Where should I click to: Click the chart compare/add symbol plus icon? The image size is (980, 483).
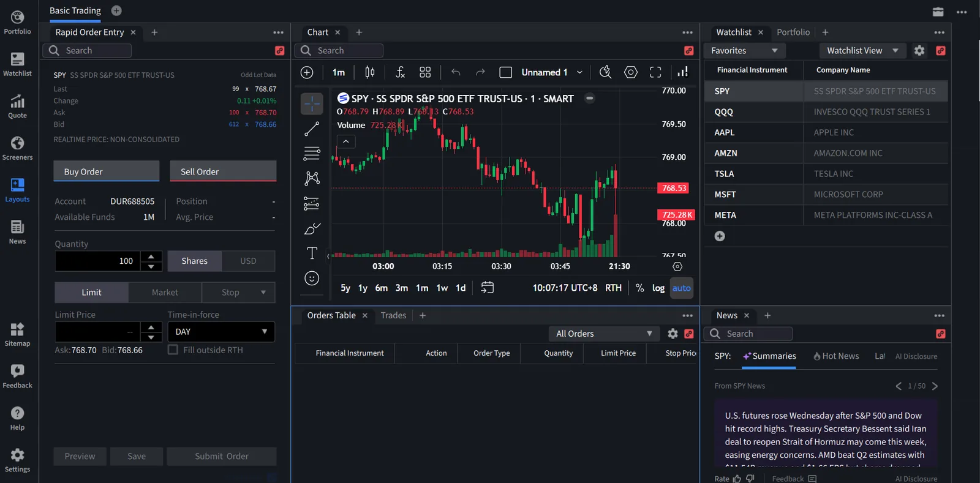[307, 72]
